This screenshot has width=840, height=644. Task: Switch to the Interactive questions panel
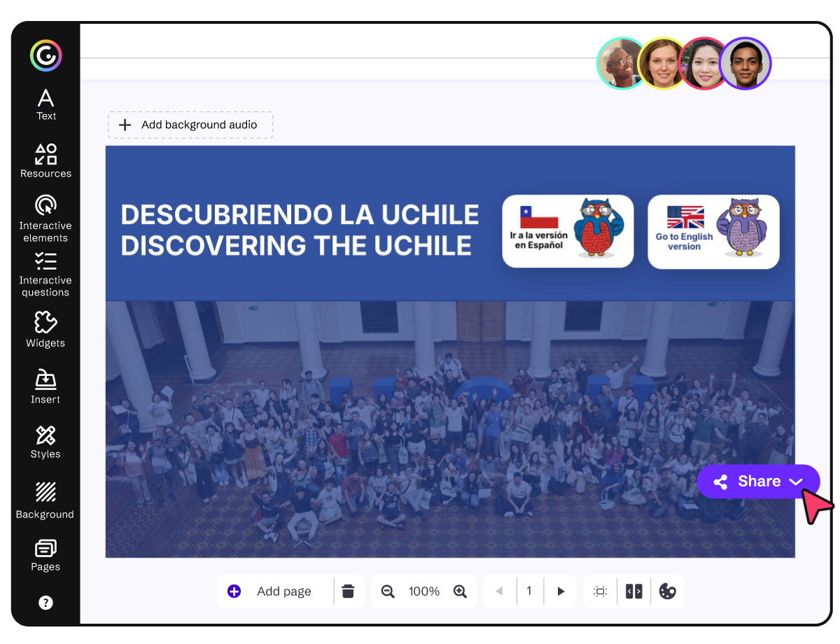[45, 274]
